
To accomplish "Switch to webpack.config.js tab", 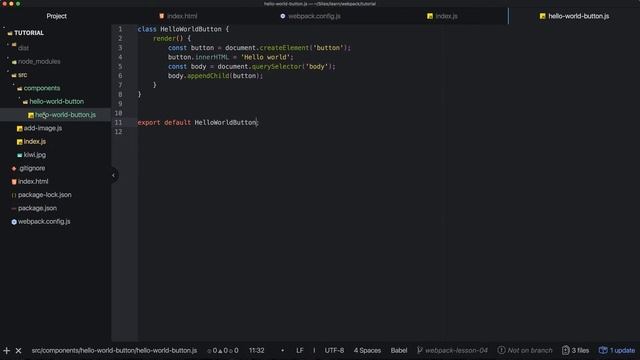I will 310,16.
